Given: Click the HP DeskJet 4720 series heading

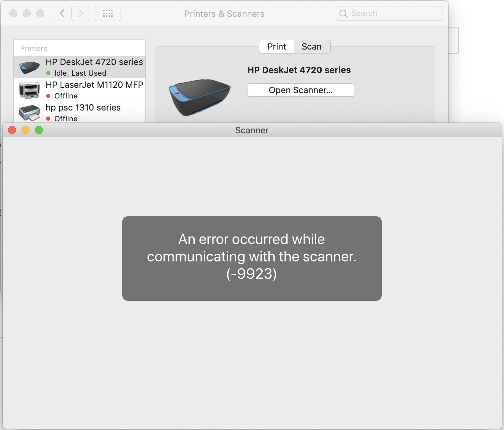Looking at the screenshot, I should coord(299,70).
